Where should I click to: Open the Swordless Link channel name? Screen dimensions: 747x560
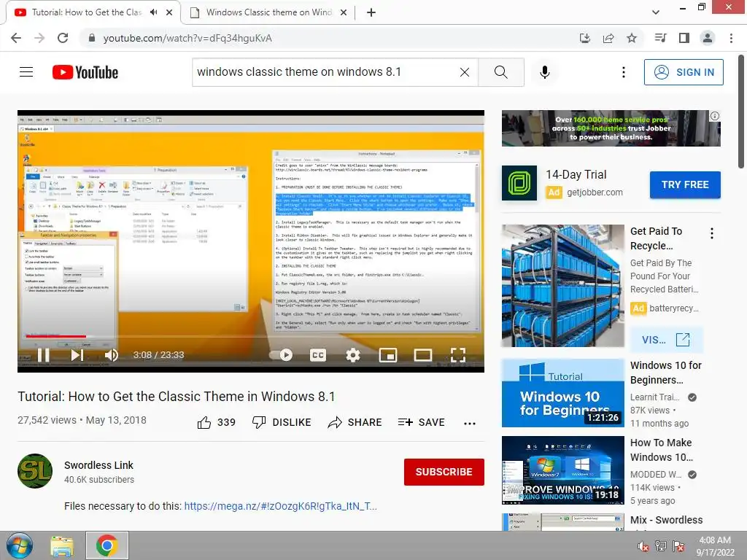coord(98,465)
